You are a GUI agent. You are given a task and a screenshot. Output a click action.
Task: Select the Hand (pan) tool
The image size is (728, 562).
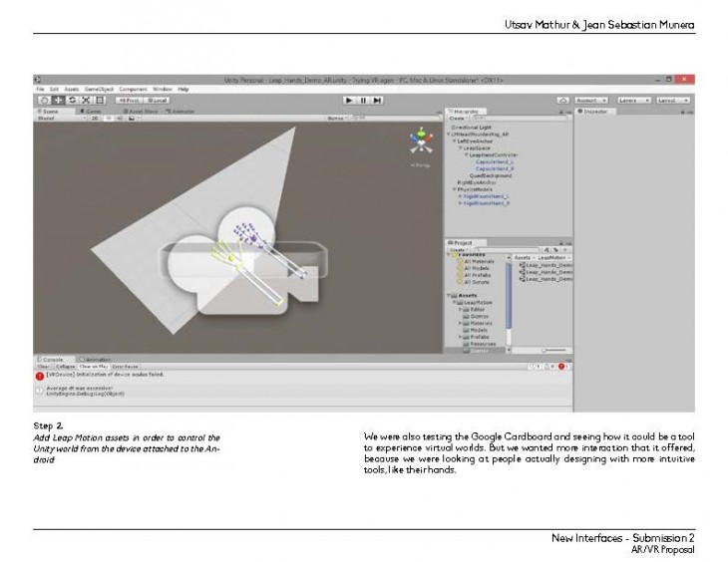(44, 100)
